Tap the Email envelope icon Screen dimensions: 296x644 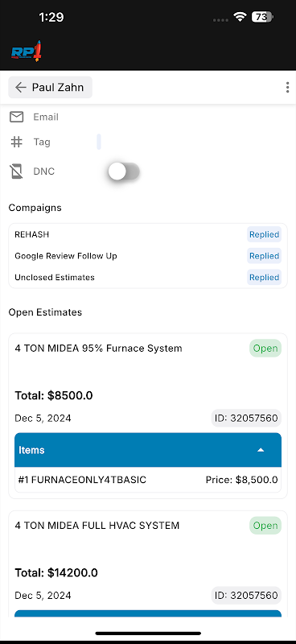point(16,117)
